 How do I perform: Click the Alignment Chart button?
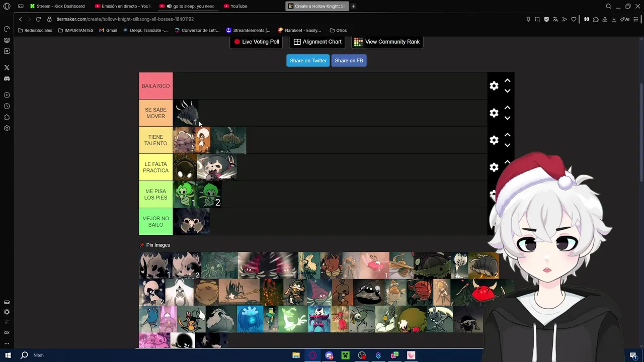coord(317,42)
